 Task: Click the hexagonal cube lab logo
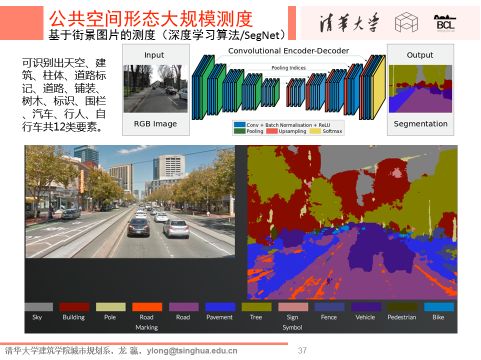[406, 22]
